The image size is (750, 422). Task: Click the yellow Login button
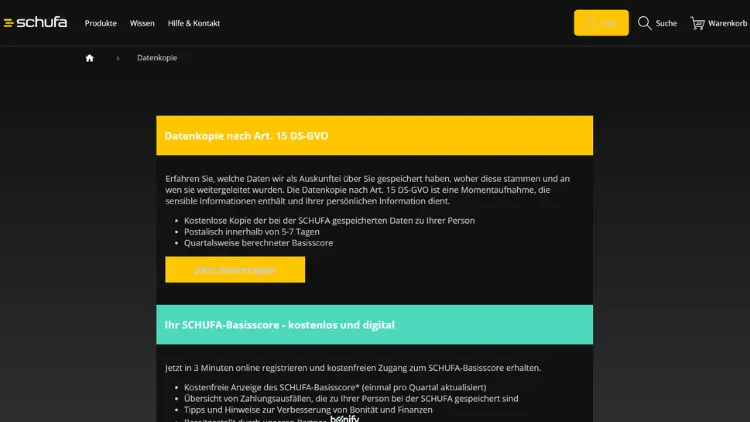coord(601,22)
